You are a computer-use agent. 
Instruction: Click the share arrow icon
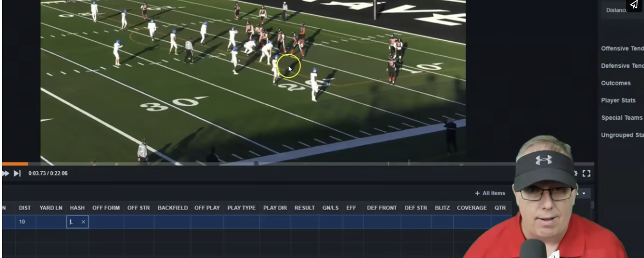point(634,5)
